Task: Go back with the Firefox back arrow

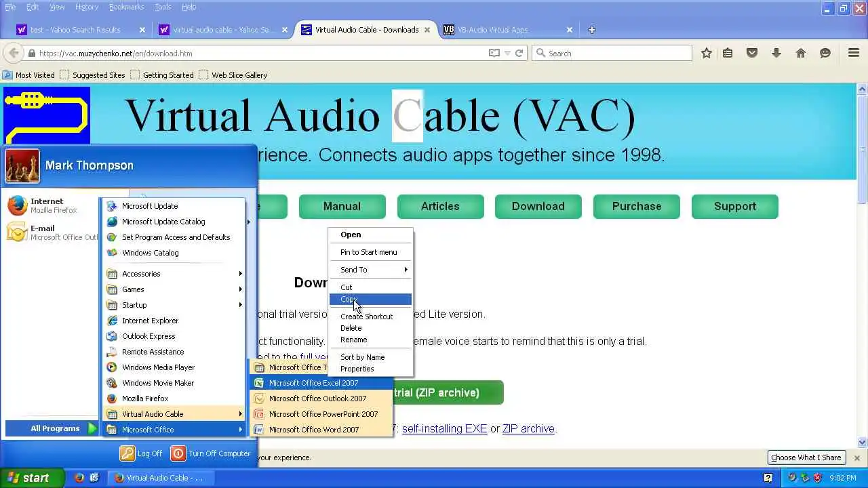Action: 13,53
